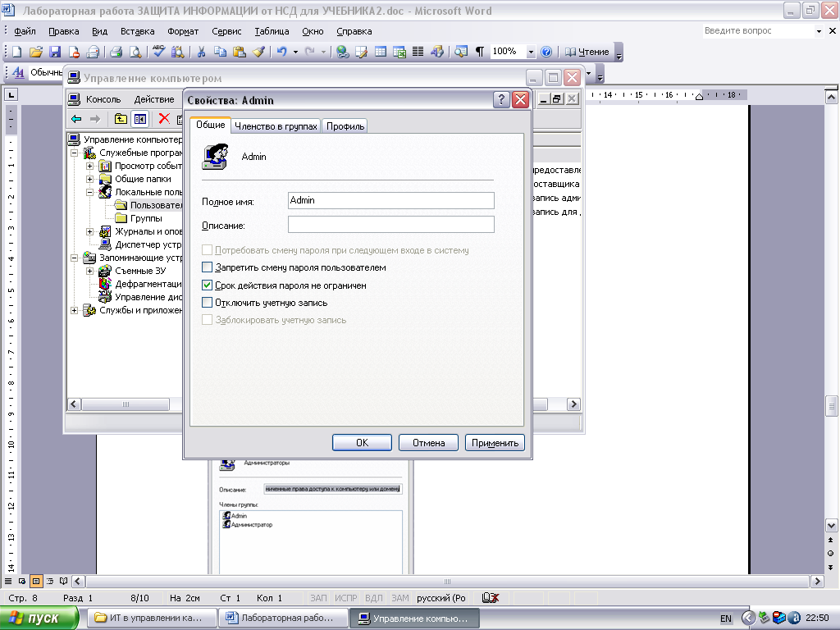Click the Columns icon in Word toolbar
The image size is (840, 630).
(x=418, y=52)
